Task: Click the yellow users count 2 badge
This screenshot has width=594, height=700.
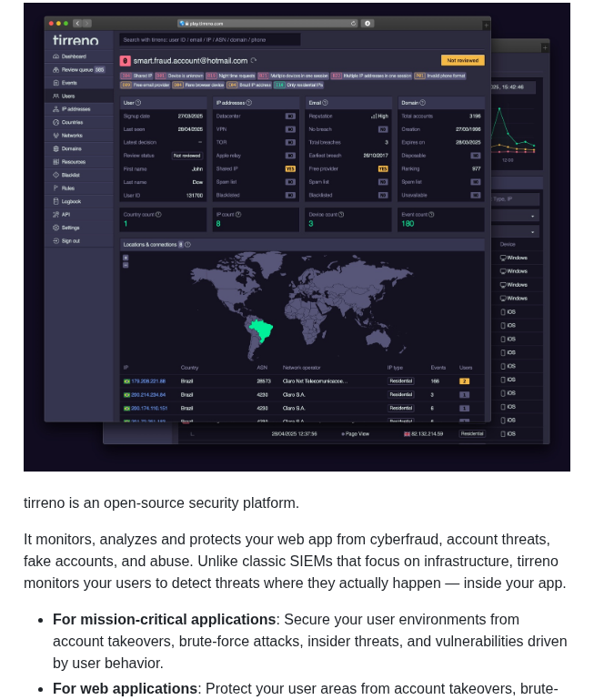Action: click(464, 381)
